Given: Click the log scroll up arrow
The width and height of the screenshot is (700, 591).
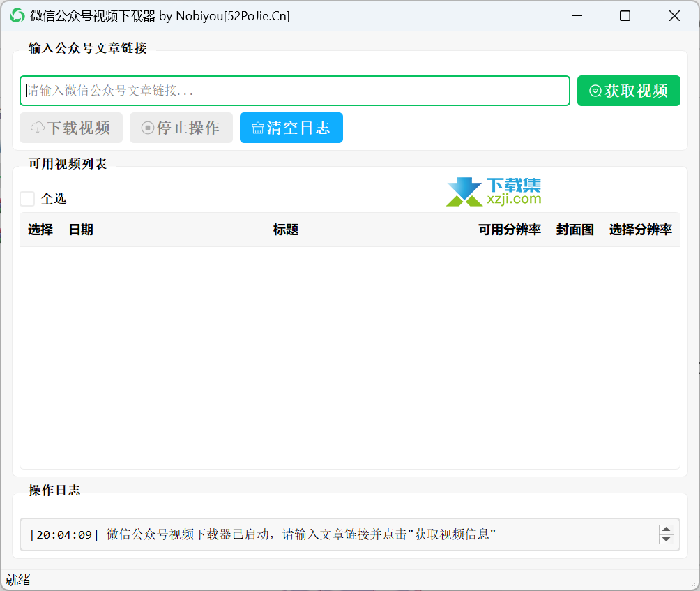Looking at the screenshot, I should 666,530.
